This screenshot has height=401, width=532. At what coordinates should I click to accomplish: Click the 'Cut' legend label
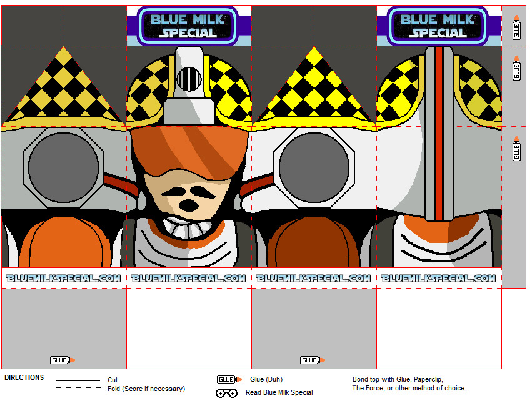[x=113, y=380]
